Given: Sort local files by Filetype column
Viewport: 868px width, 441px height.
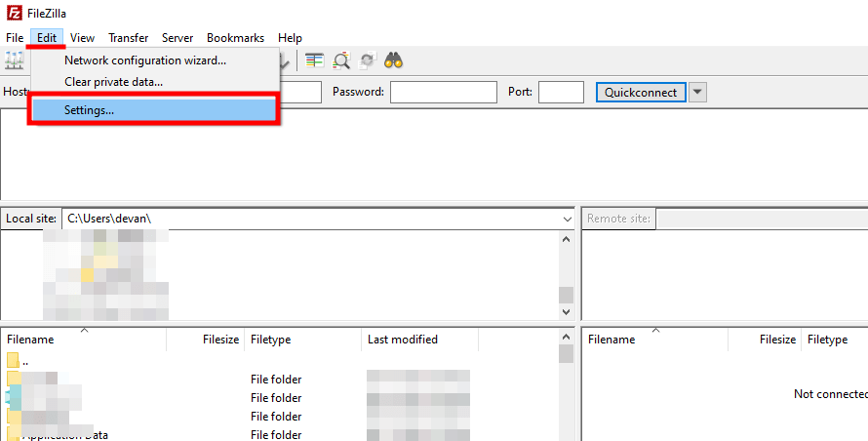Looking at the screenshot, I should tap(302, 340).
